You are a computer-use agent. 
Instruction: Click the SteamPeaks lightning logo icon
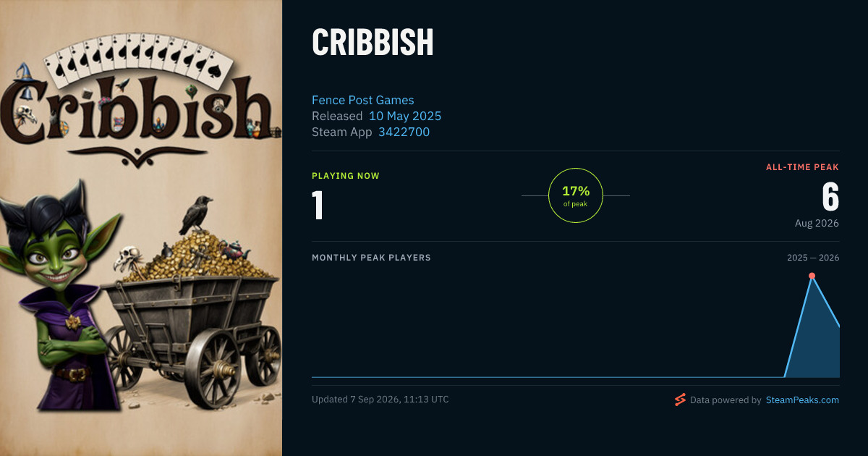coord(680,400)
